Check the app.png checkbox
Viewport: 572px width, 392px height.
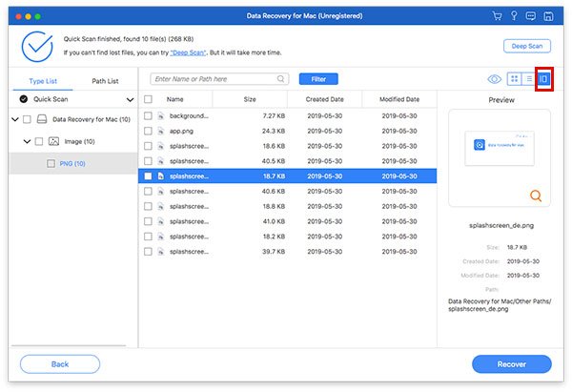(x=148, y=131)
